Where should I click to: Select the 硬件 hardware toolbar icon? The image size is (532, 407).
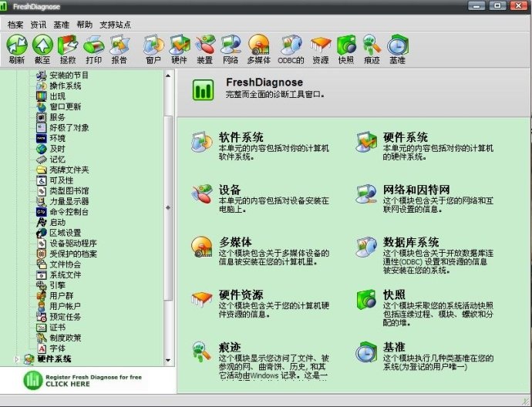(x=179, y=45)
